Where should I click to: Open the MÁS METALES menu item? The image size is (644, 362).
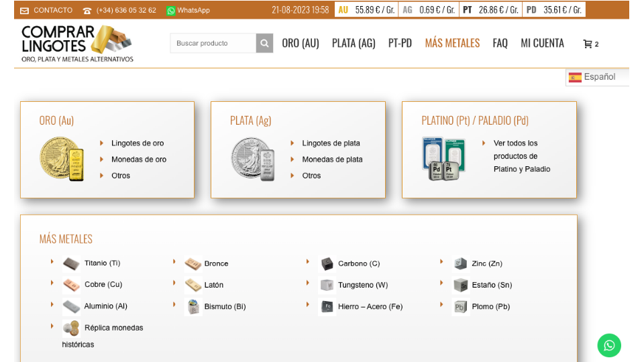click(452, 44)
